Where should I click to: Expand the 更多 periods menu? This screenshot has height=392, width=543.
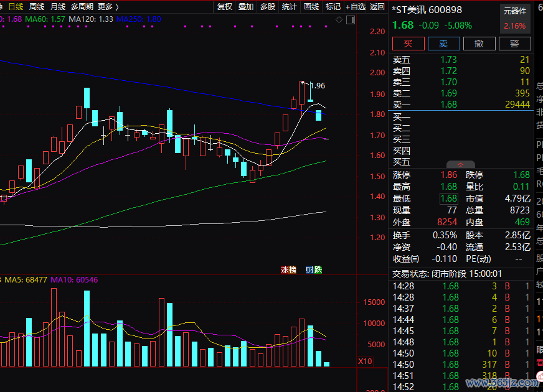point(108,7)
